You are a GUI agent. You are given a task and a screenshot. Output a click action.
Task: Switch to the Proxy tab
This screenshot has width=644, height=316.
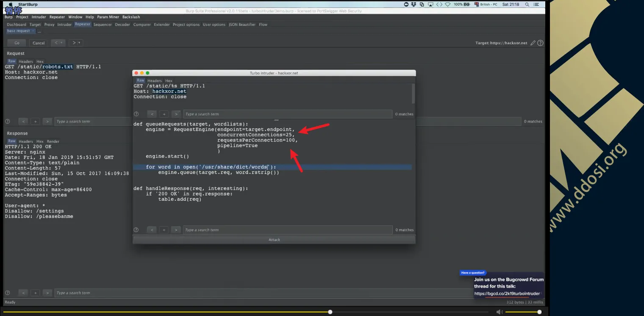click(49, 25)
